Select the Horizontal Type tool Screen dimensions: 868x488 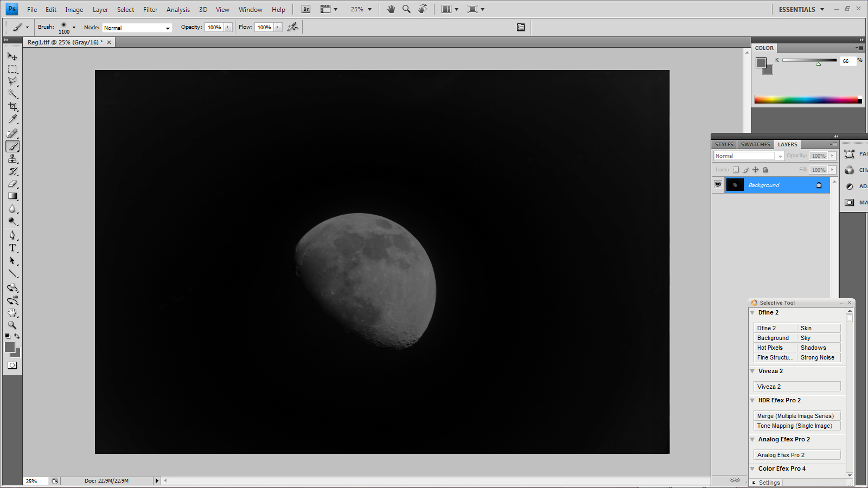point(12,248)
